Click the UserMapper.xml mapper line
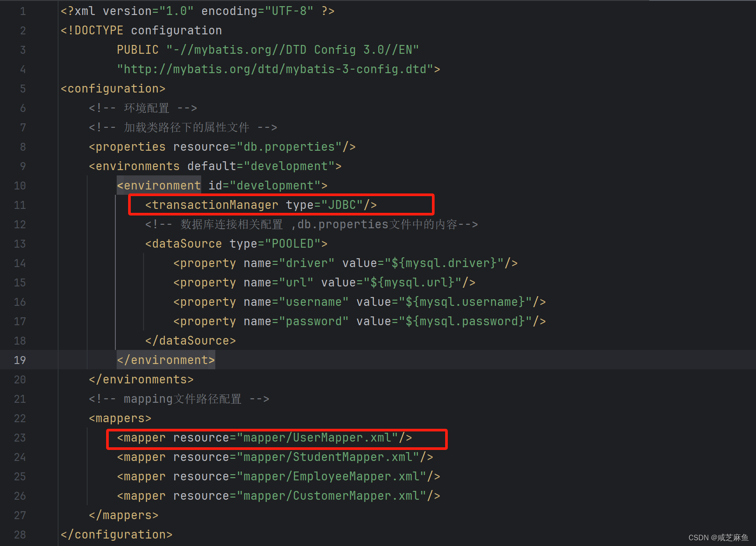The height and width of the screenshot is (546, 756). [x=265, y=438]
